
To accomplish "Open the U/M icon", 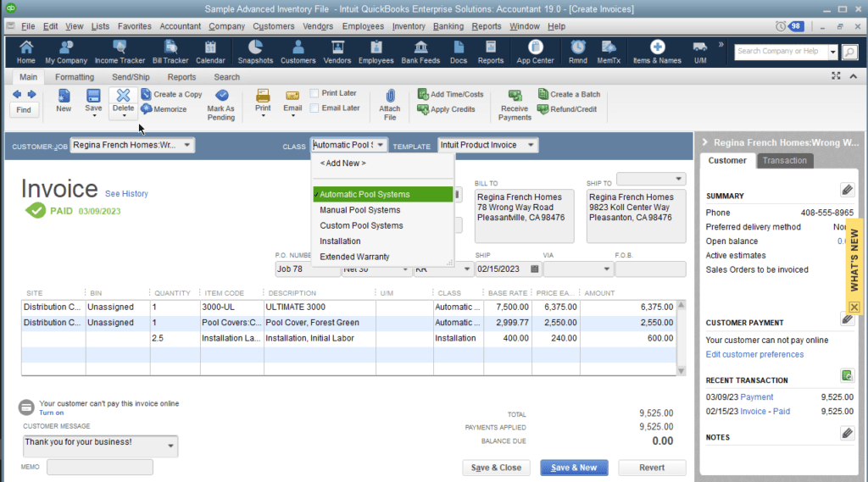I will point(700,52).
